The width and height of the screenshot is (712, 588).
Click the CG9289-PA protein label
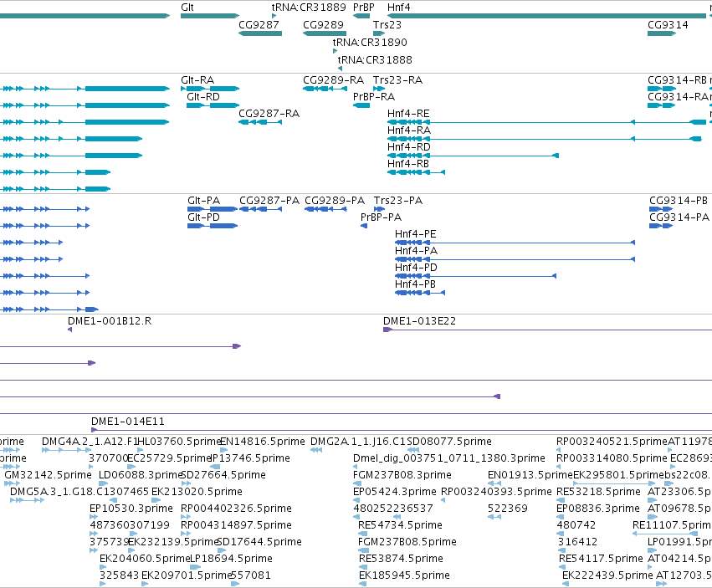tap(335, 201)
